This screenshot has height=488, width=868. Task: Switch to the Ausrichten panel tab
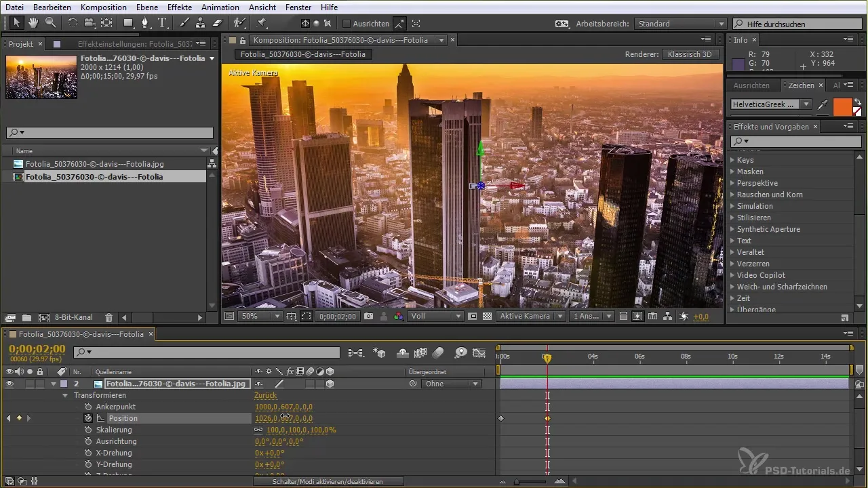751,85
